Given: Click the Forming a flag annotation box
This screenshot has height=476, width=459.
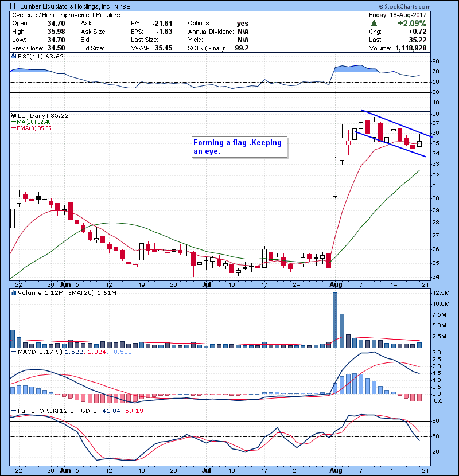Looking at the screenshot, I should pyautogui.click(x=239, y=147).
